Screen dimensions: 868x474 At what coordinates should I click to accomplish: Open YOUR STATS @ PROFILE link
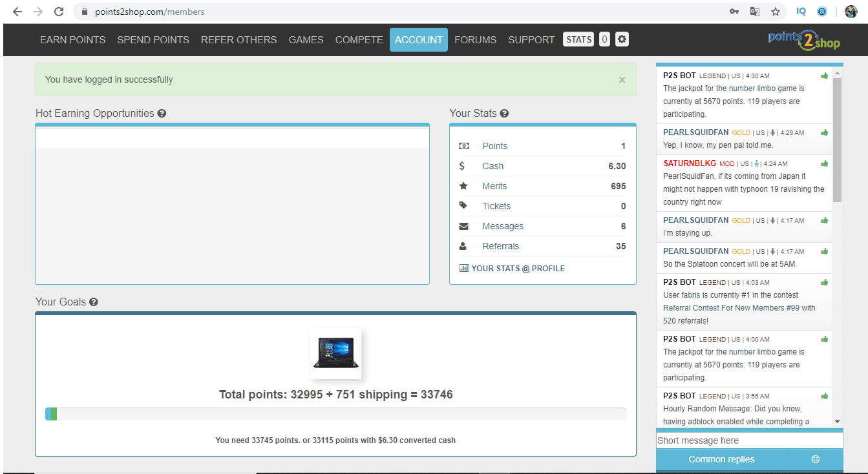click(512, 268)
